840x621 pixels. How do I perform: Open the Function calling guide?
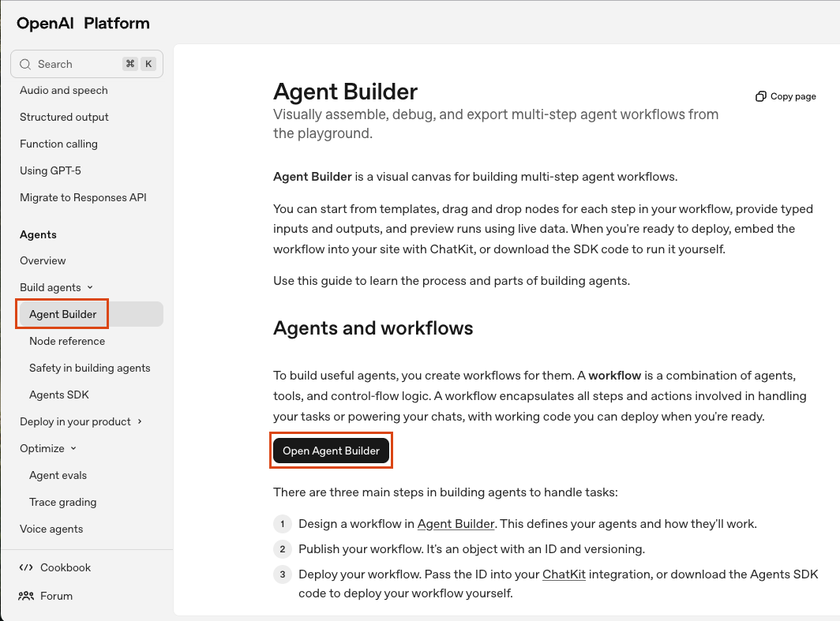[58, 144]
